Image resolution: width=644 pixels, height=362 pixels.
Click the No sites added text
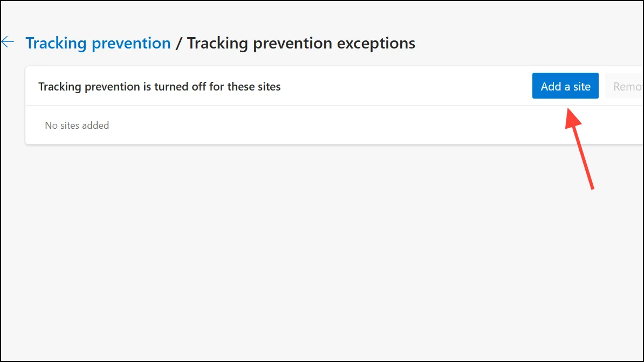77,125
